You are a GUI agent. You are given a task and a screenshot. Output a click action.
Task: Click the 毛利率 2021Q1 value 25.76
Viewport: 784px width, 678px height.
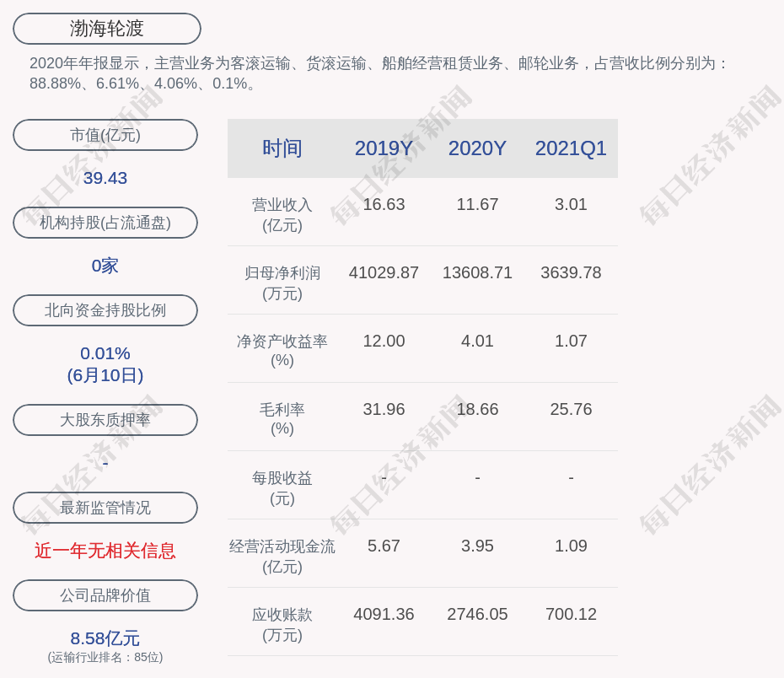click(x=571, y=409)
